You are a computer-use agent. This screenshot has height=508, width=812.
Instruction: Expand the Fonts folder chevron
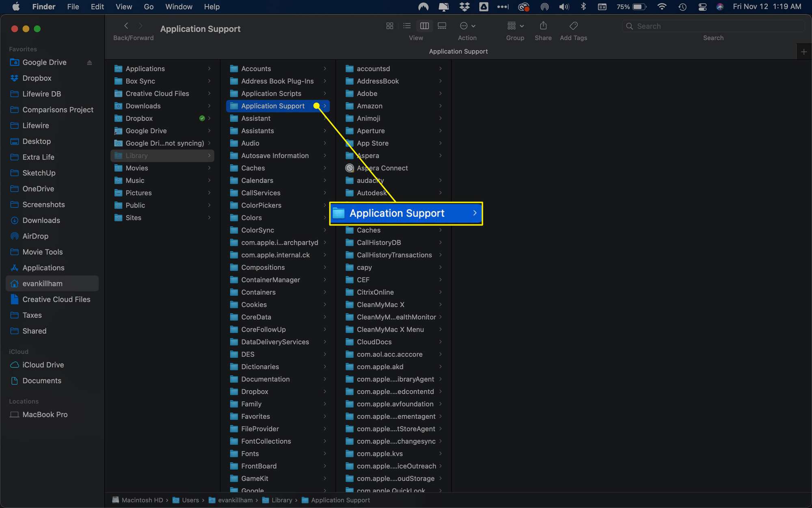tap(325, 454)
